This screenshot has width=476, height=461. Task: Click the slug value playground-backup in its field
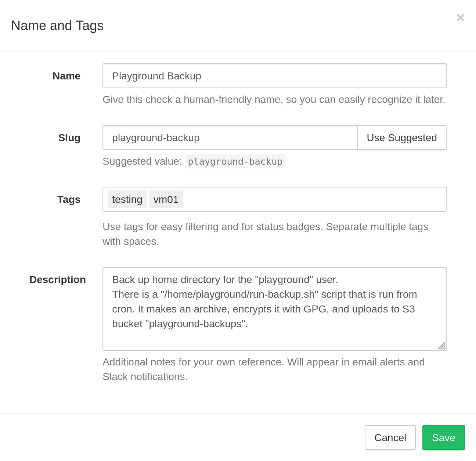tap(156, 137)
